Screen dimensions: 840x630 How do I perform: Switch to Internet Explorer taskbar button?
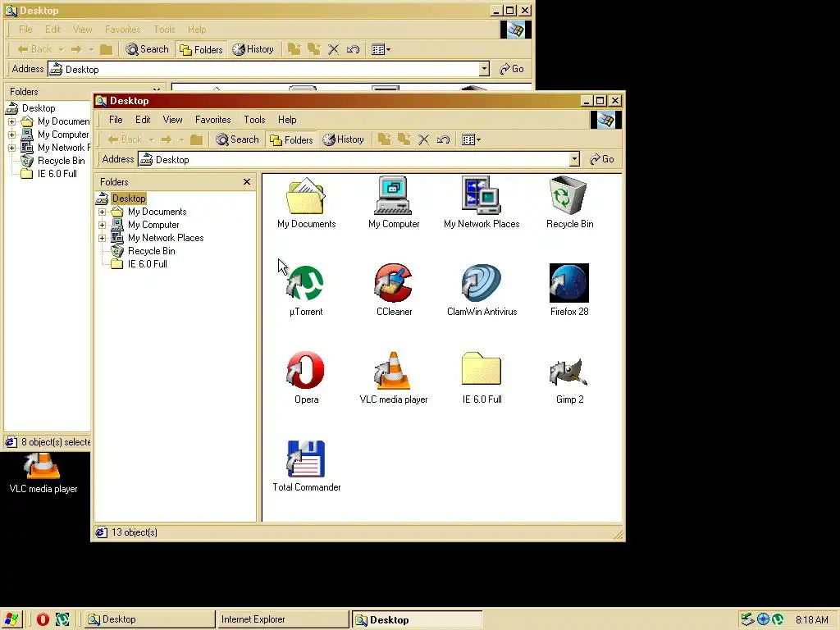(x=282, y=620)
